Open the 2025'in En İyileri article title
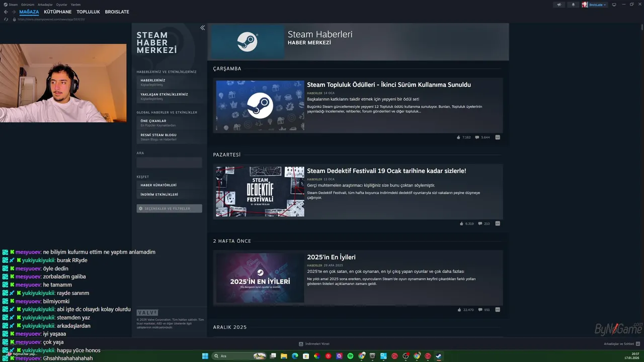Viewport: 644px width, 362px height. tap(331, 257)
